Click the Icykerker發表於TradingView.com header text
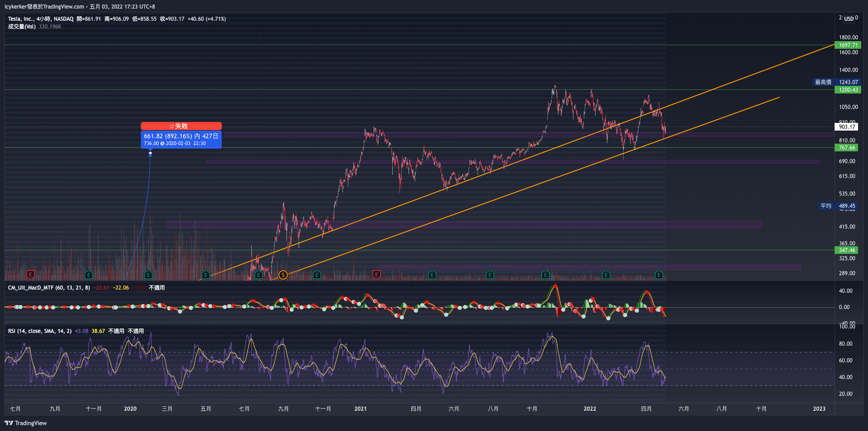This screenshot has height=431, width=868. (x=44, y=7)
